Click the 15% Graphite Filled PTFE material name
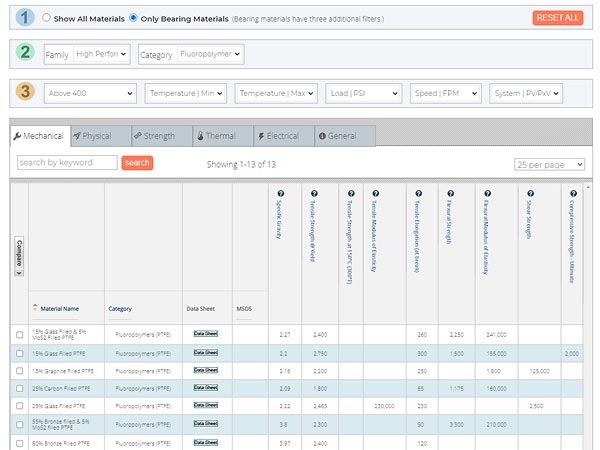The height and width of the screenshot is (450, 600). pyautogui.click(x=63, y=371)
